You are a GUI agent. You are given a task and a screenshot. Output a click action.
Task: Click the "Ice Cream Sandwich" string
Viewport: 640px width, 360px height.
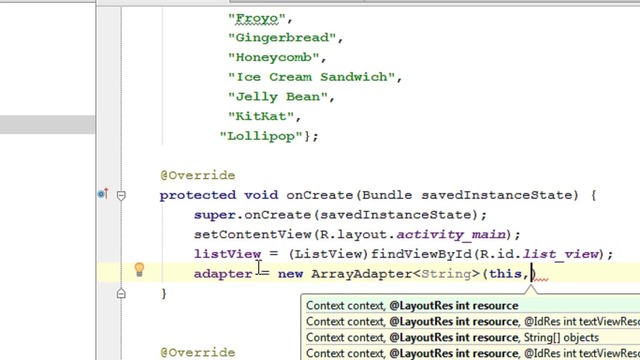click(311, 77)
